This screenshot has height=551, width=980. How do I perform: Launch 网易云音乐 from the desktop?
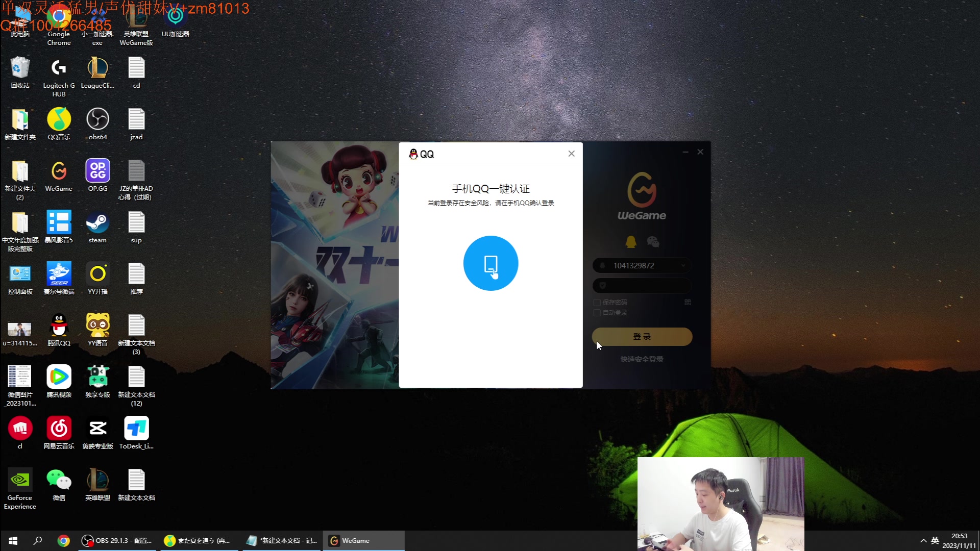click(x=59, y=433)
